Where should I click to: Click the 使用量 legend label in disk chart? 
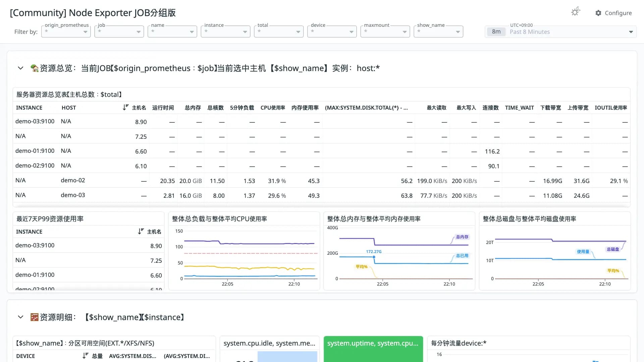(583, 252)
